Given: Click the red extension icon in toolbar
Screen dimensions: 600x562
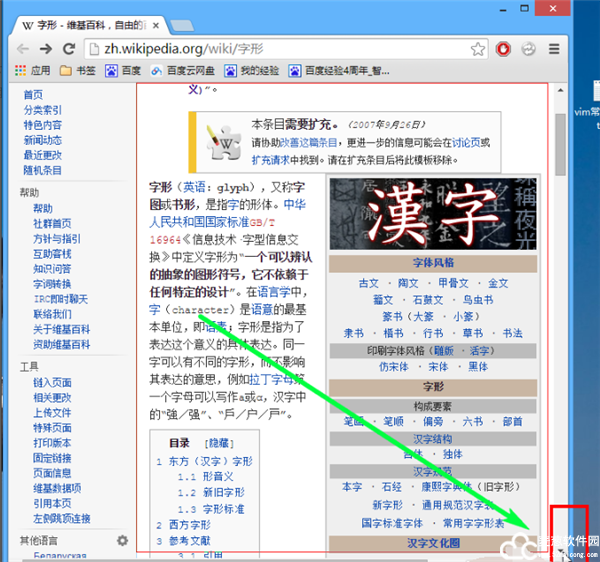Looking at the screenshot, I should 505,48.
